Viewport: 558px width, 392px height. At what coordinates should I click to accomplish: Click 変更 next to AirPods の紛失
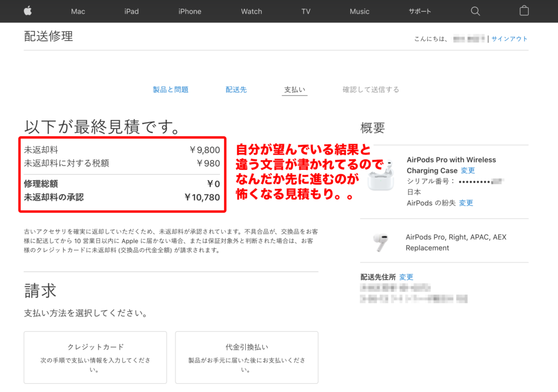(466, 203)
